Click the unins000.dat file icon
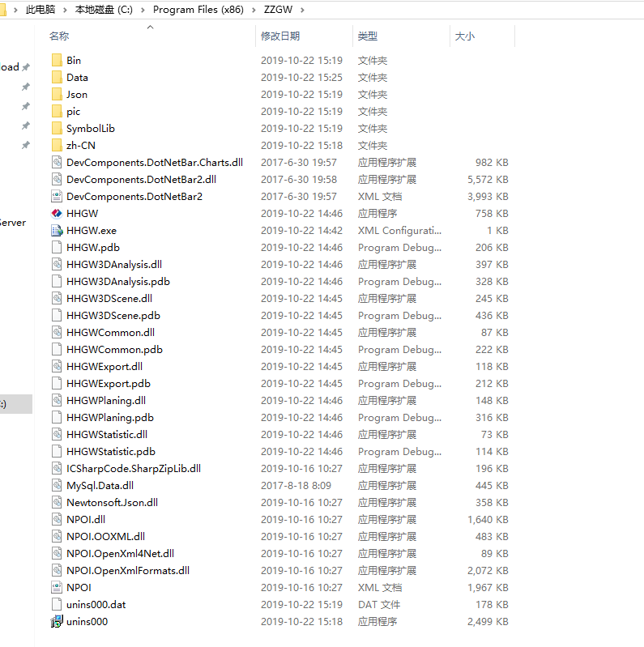The width and height of the screenshot is (644, 647). 57,605
